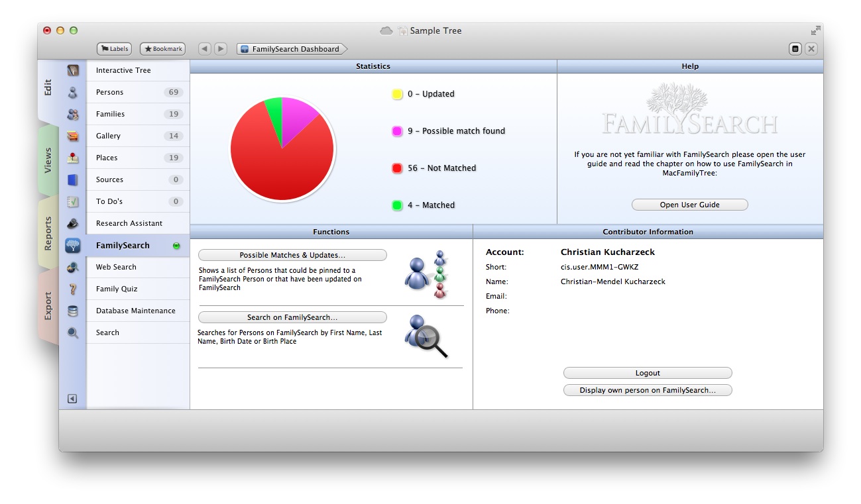
Task: Switch to the Reports tab
Action: coord(48,233)
